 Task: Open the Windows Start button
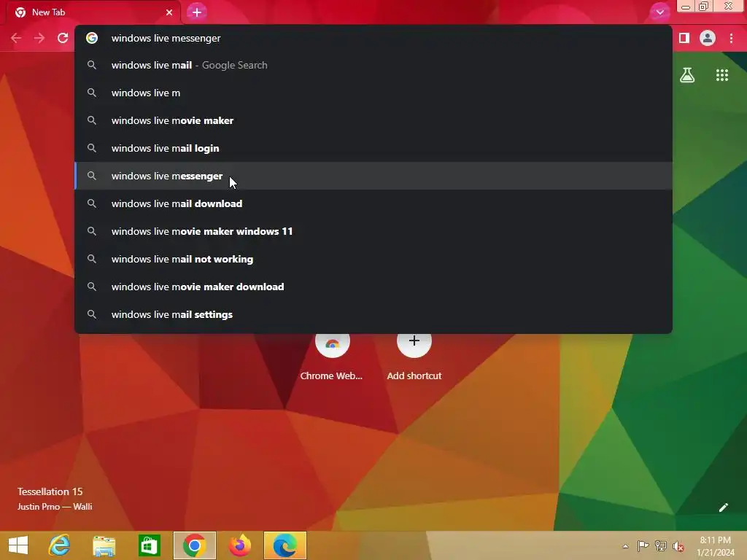coord(18,545)
